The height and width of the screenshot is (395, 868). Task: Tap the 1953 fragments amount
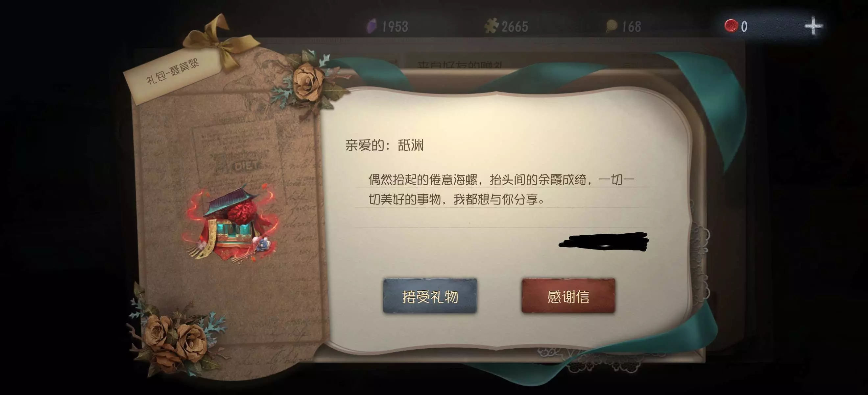coord(395,26)
